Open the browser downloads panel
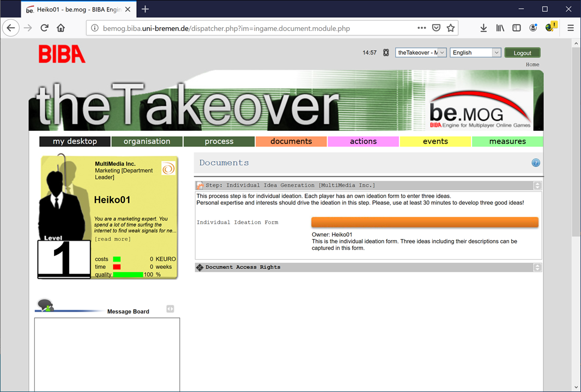Screen dimensions: 581x392 click(x=483, y=28)
